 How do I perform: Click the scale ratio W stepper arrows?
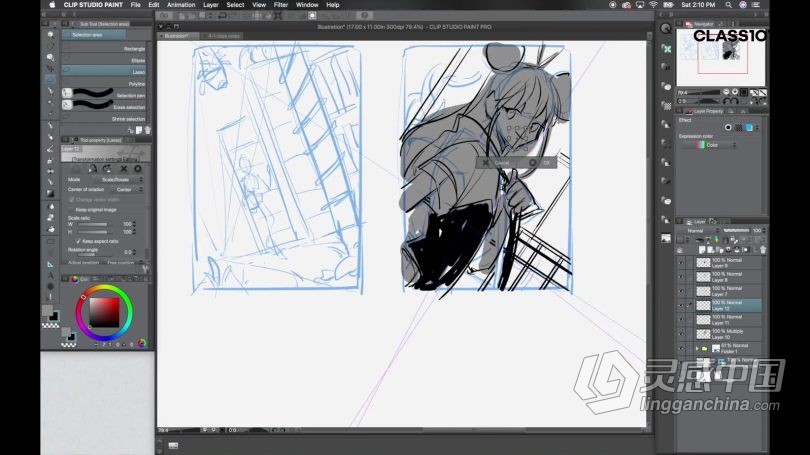(135, 224)
